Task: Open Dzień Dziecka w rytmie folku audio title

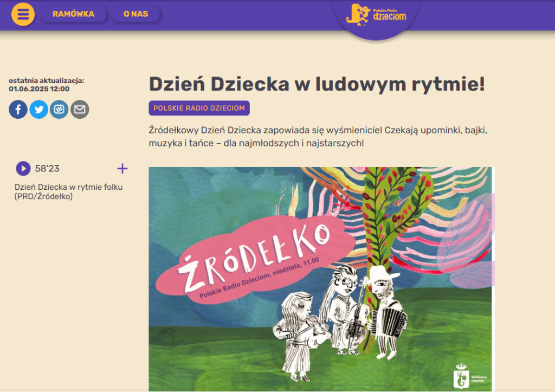Action: pos(69,191)
